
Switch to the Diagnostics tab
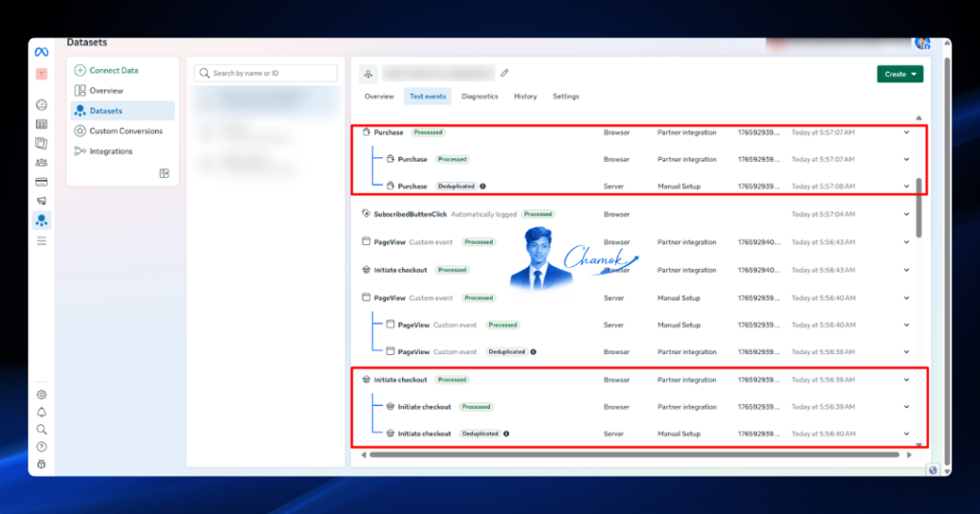[x=479, y=97]
